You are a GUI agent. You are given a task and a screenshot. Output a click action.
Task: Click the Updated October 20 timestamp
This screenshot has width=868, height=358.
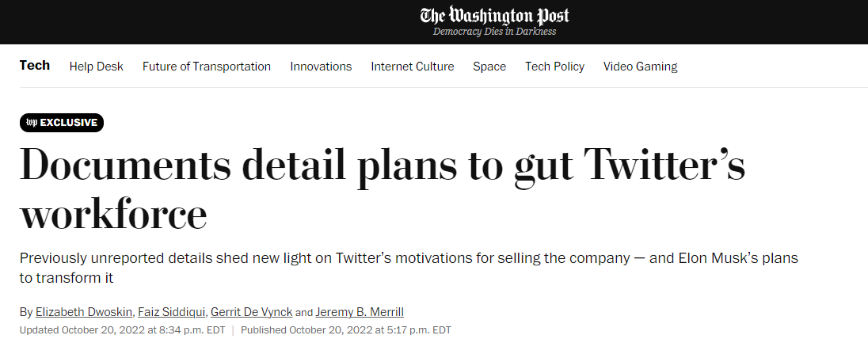coord(122,329)
